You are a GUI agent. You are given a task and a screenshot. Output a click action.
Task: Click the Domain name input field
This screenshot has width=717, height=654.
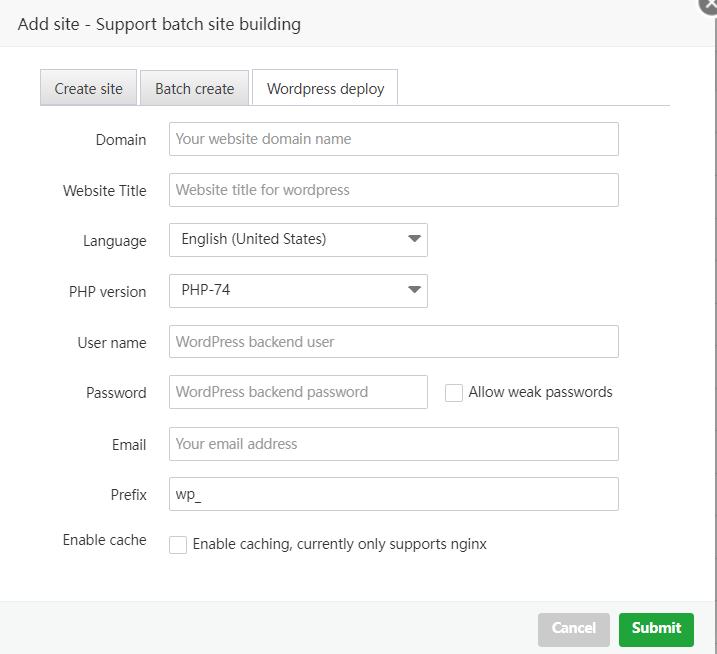coord(394,139)
